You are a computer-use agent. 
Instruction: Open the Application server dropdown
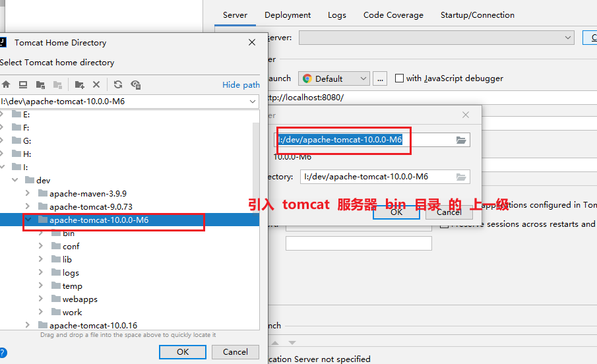tap(568, 38)
